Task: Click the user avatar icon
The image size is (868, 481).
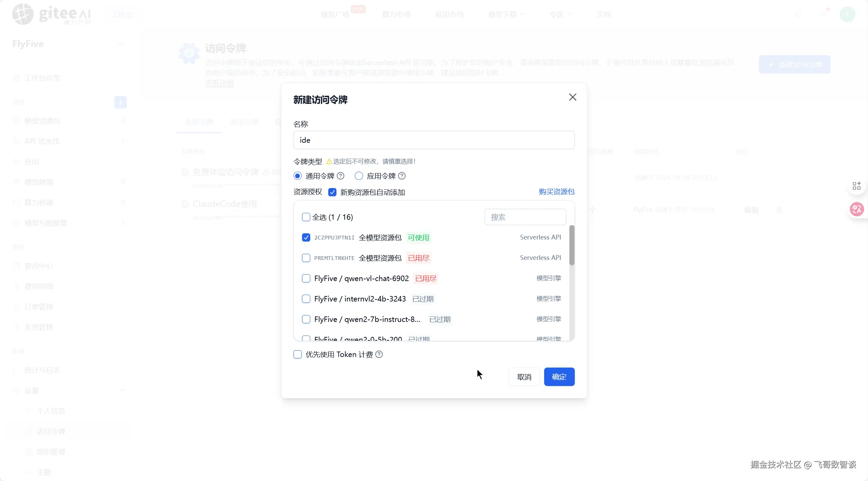Action: 847,14
